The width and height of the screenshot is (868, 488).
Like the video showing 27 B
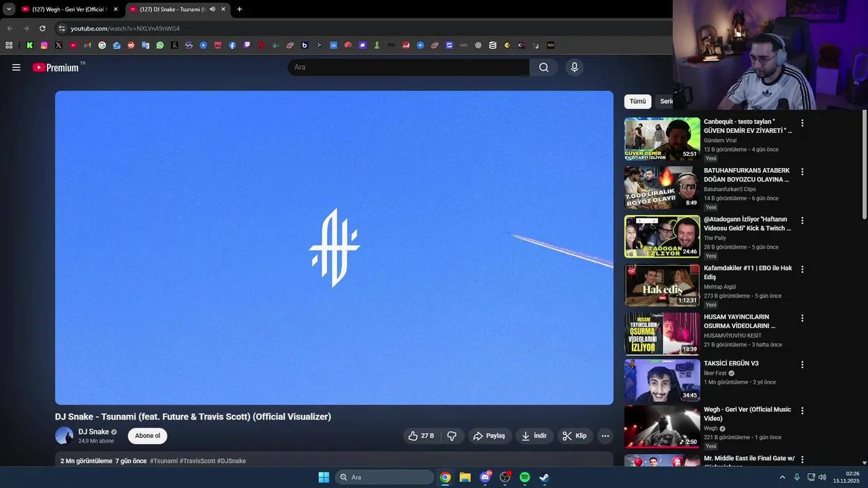click(x=421, y=436)
